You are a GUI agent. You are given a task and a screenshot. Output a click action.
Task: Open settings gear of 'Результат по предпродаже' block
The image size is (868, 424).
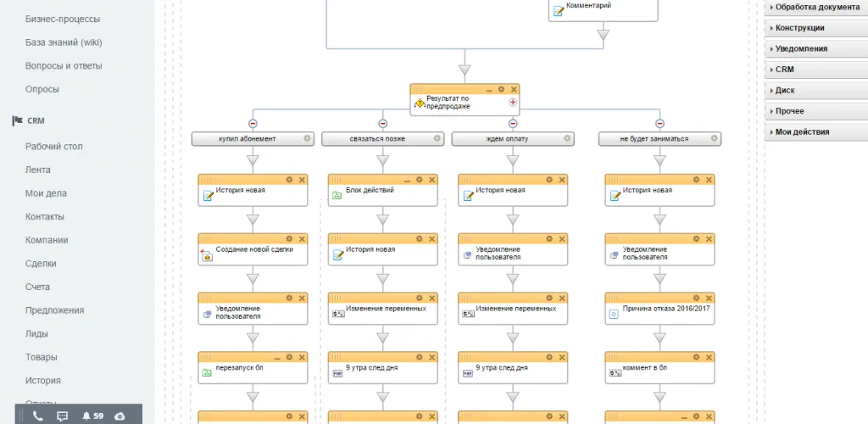coord(501,89)
